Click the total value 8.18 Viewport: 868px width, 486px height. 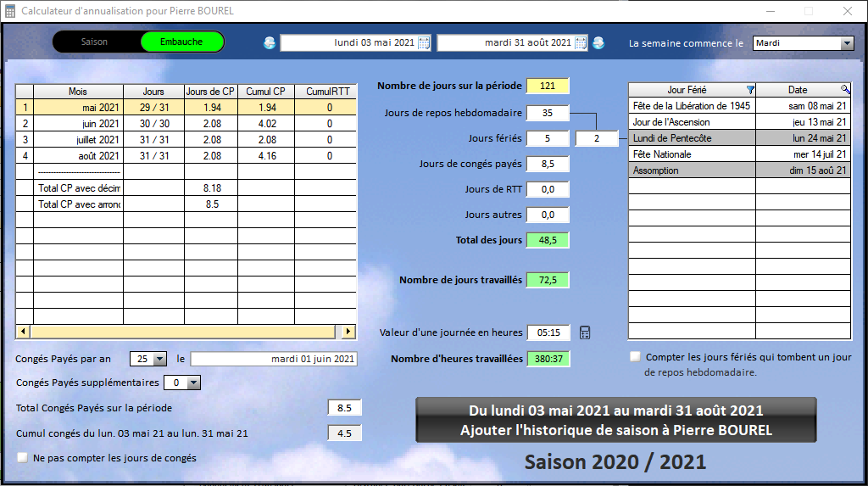click(x=211, y=187)
